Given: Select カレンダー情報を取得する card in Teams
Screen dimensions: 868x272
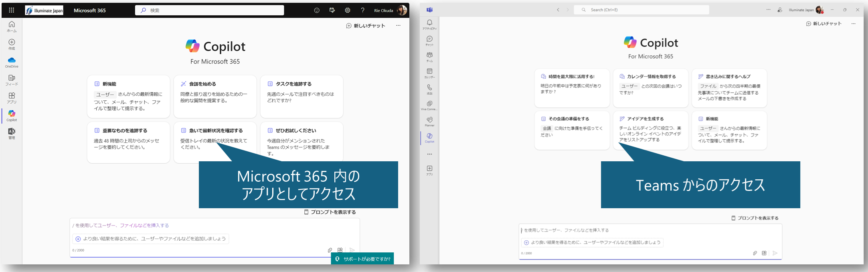Looking at the screenshot, I should click(x=651, y=88).
